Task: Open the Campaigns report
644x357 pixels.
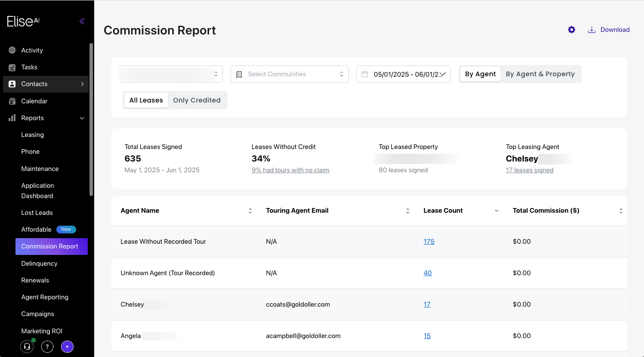Action: click(x=38, y=314)
